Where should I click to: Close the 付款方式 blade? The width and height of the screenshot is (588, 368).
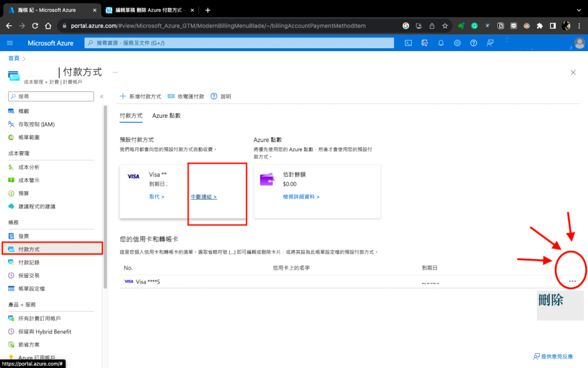(x=573, y=72)
